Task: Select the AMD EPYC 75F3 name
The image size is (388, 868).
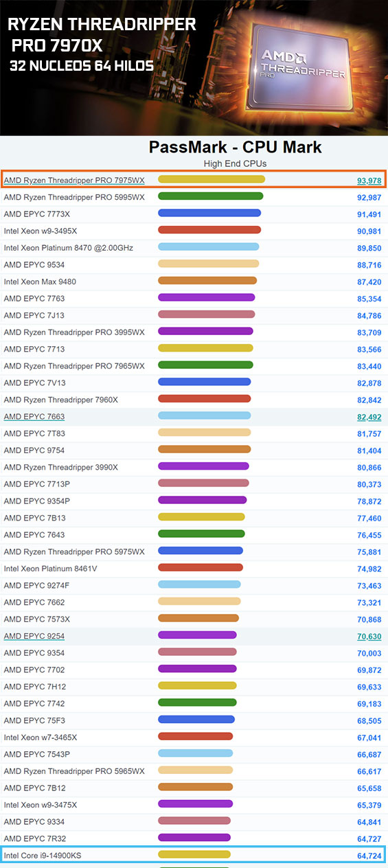Action: tap(34, 720)
